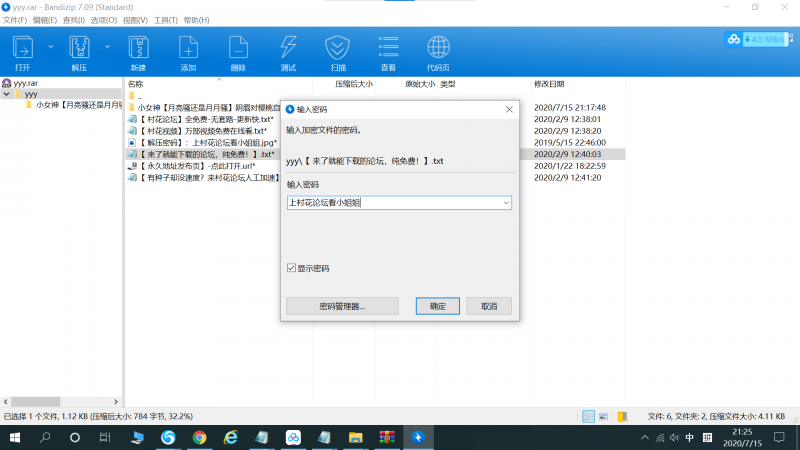This screenshot has height=450, width=800.
Task: Confirm password with OK (确定) button
Action: coord(438,306)
